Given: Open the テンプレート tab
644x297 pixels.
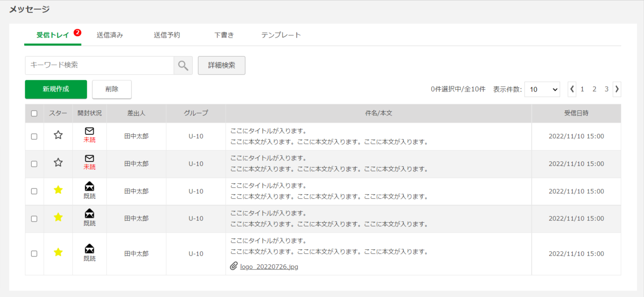Looking at the screenshot, I should tap(281, 35).
